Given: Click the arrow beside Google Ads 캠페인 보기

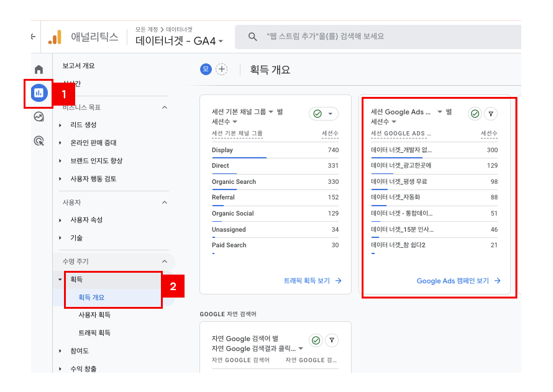Looking at the screenshot, I should 498,281.
